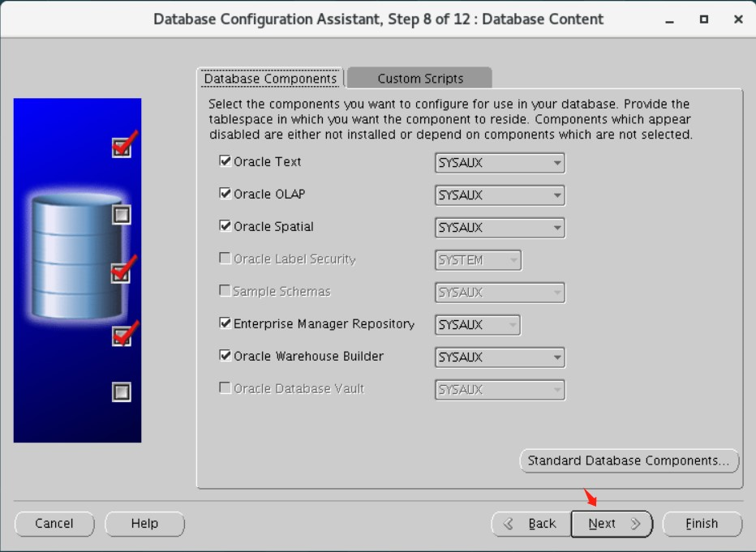Open Help for this step
This screenshot has height=552, width=756.
coord(144,524)
